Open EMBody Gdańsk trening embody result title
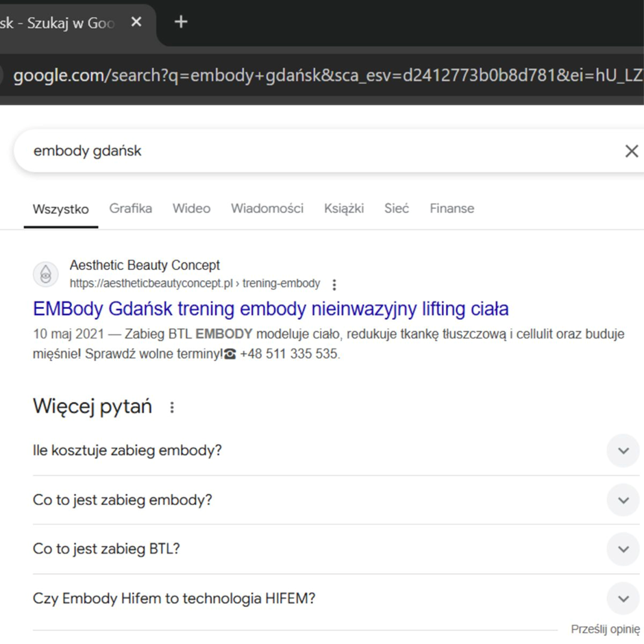The width and height of the screenshot is (644, 644). tap(271, 309)
